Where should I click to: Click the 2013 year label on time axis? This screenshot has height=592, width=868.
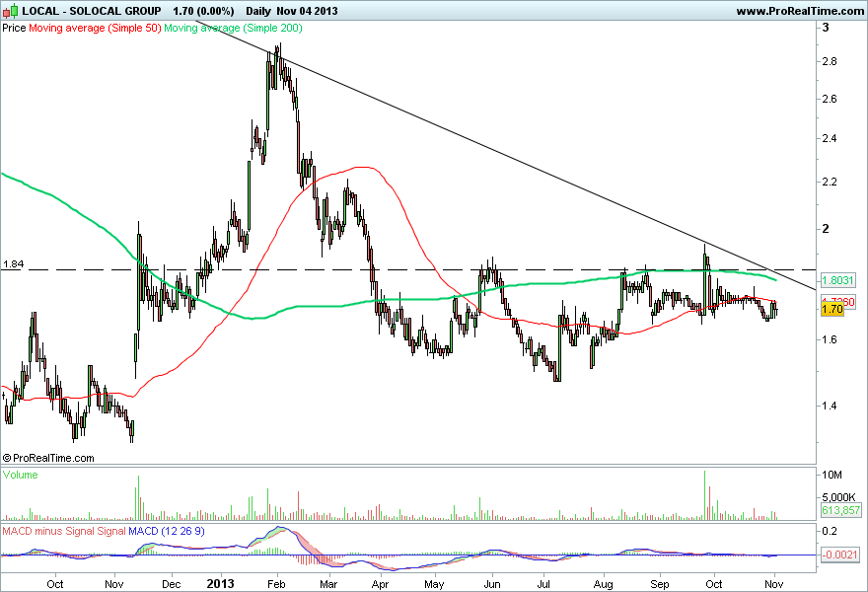point(220,584)
